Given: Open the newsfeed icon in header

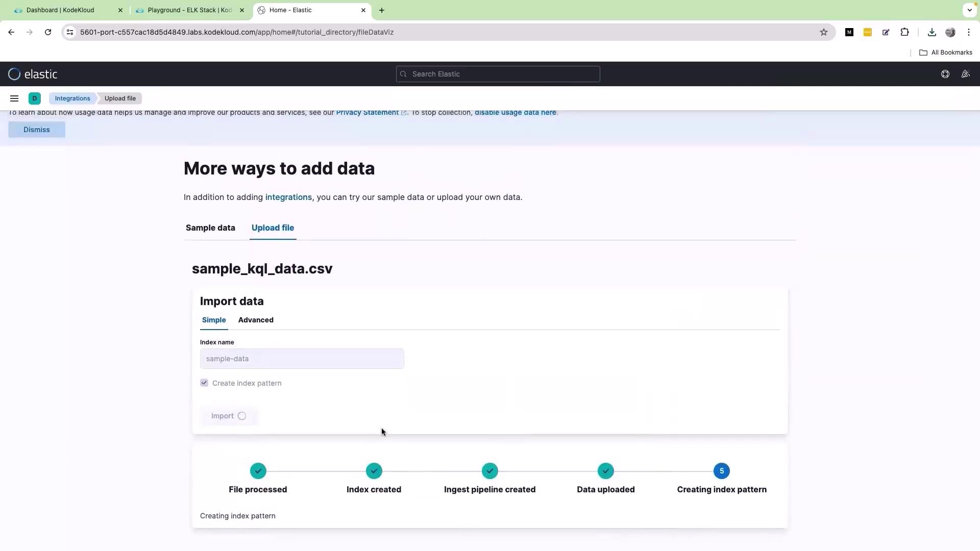Looking at the screenshot, I should pyautogui.click(x=965, y=74).
